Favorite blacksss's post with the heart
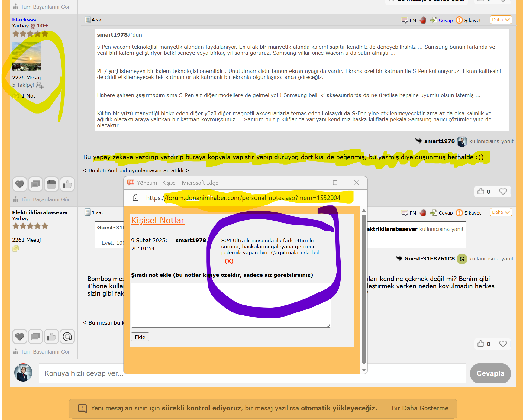The width and height of the screenshot is (523, 420). tap(503, 192)
